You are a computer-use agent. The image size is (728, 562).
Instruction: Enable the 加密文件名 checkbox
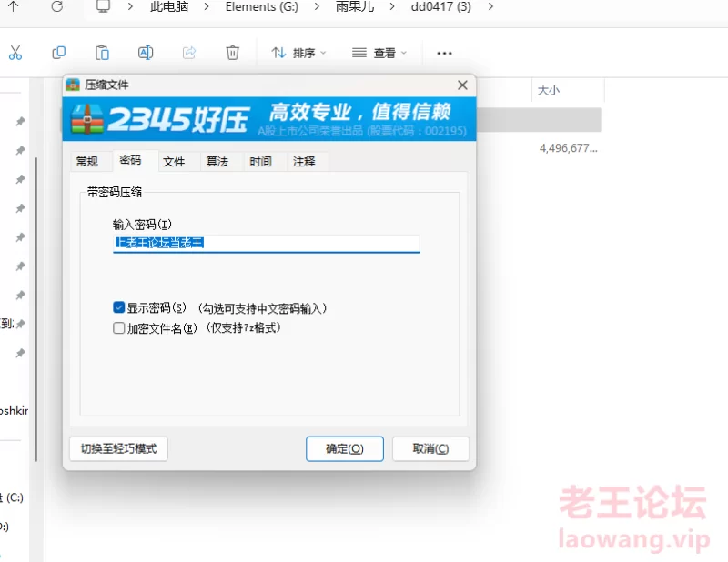pos(119,328)
